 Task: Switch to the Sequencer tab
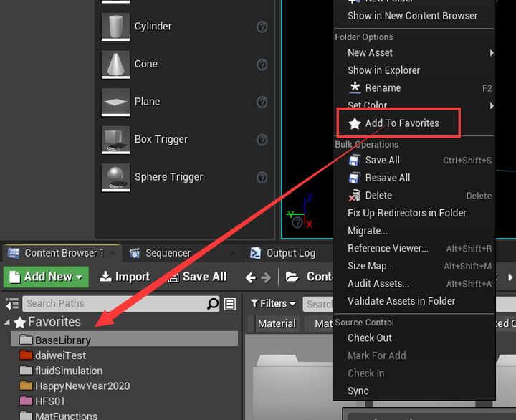[168, 253]
